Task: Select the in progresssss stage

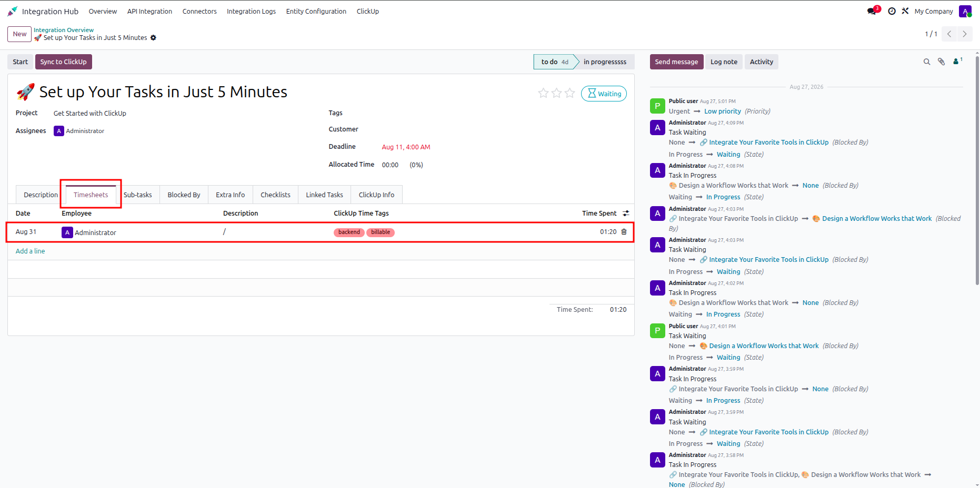Action: coord(605,62)
